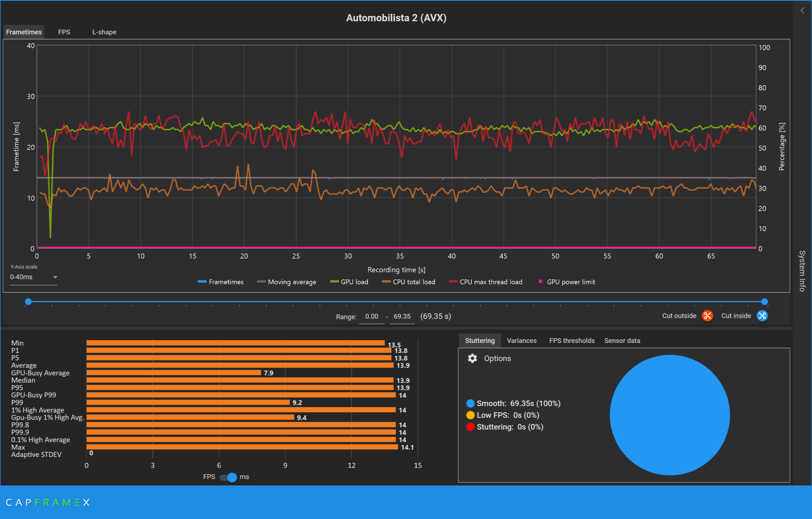The width and height of the screenshot is (812, 519).
Task: Click the Options label in Stuttering panel
Action: 497,358
